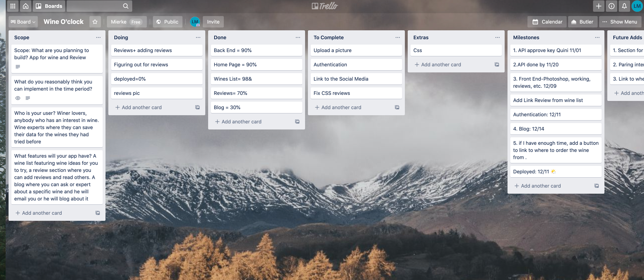This screenshot has height=280, width=644.
Task: Go to Trello home icon
Action: [x=26, y=6]
